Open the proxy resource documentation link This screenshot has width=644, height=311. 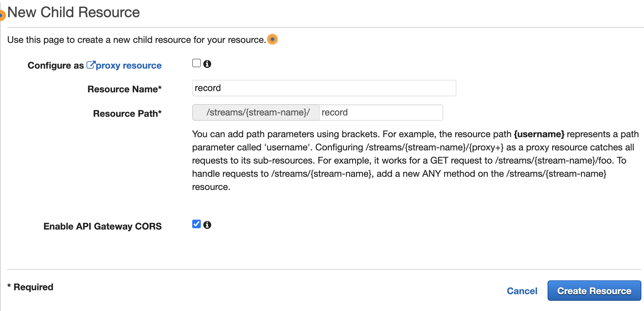[x=128, y=65]
